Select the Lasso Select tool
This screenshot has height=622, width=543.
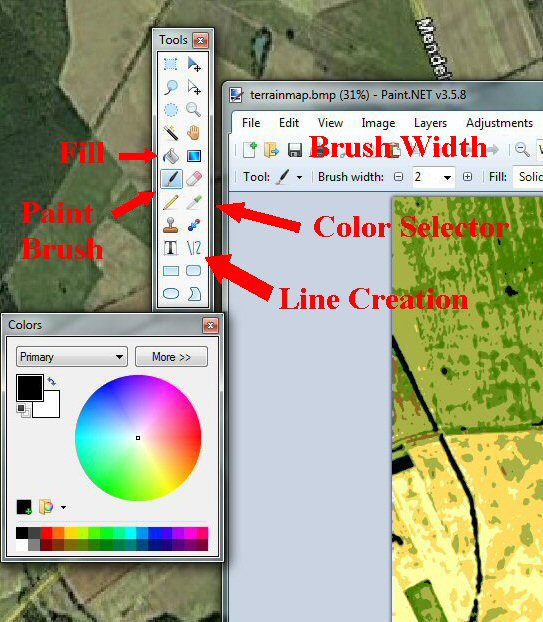(x=171, y=87)
